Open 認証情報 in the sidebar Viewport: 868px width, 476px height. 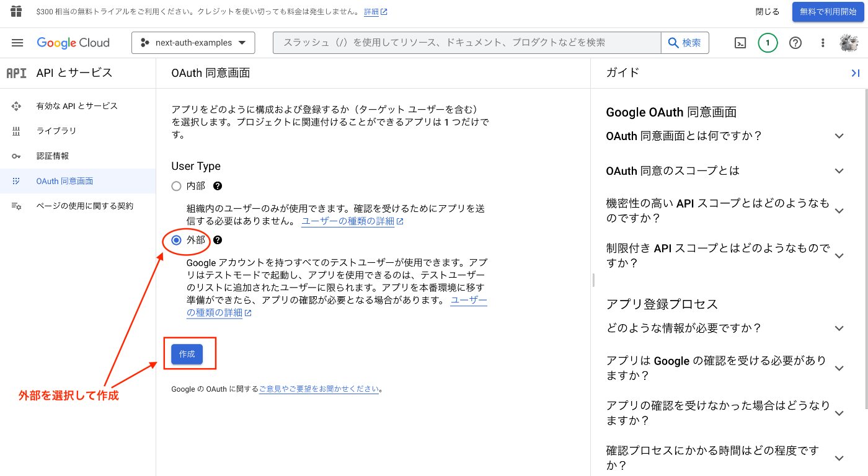(x=77, y=156)
